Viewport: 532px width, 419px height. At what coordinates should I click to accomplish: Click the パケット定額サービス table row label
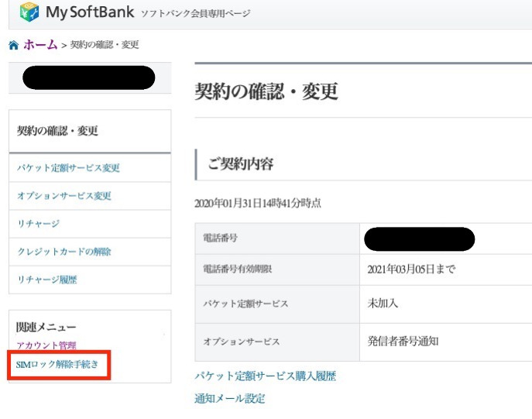(245, 304)
